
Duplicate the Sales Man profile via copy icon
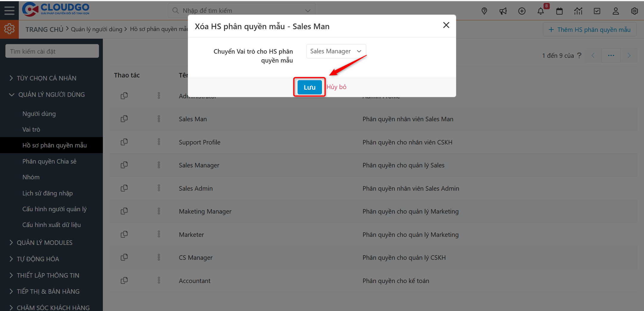click(124, 119)
